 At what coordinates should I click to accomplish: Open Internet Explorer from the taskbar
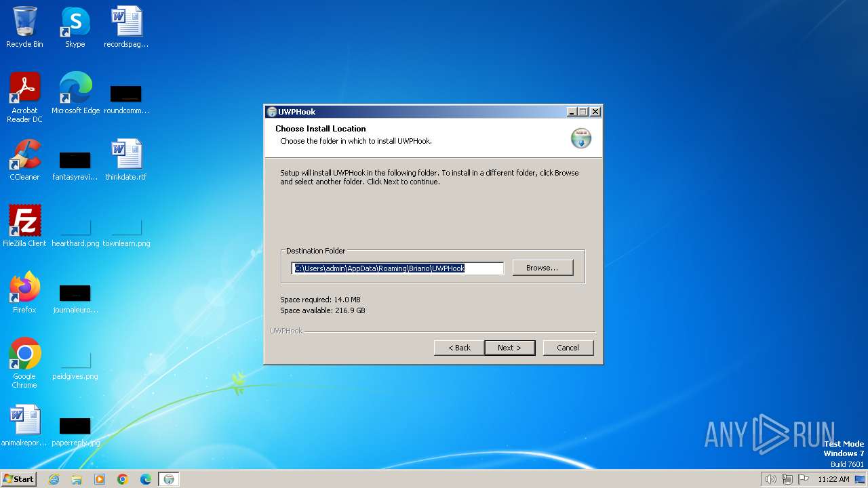[54, 479]
